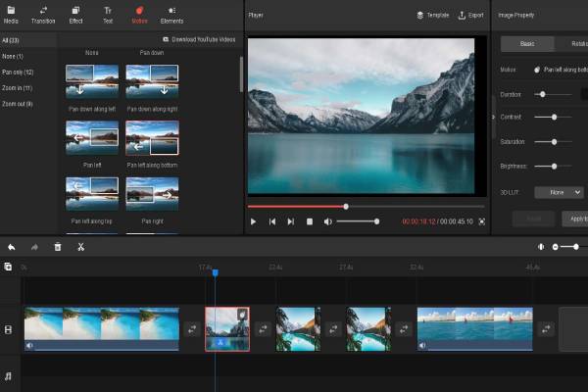The width and height of the screenshot is (588, 392).
Task: Stop playback with the square stop button
Action: (309, 221)
